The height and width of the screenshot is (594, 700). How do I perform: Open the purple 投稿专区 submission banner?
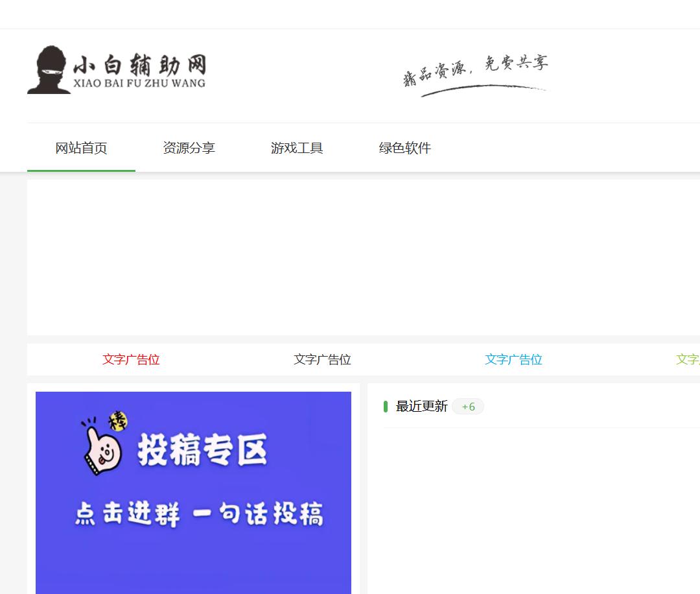pyautogui.click(x=193, y=492)
